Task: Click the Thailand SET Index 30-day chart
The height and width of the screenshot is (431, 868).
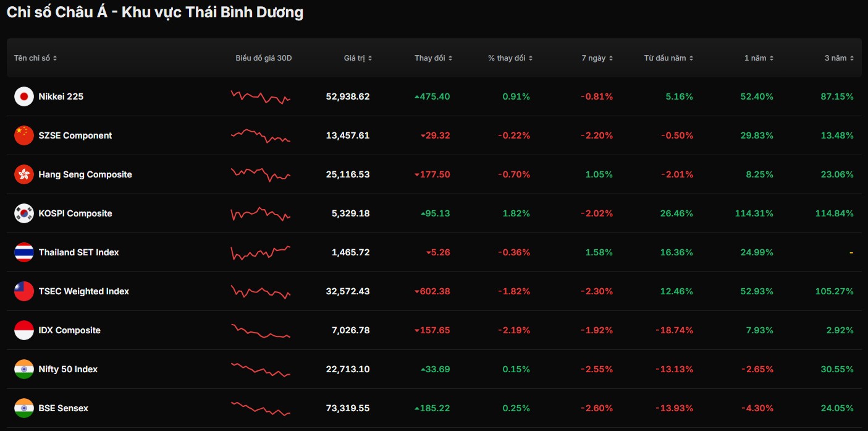Action: click(x=260, y=252)
